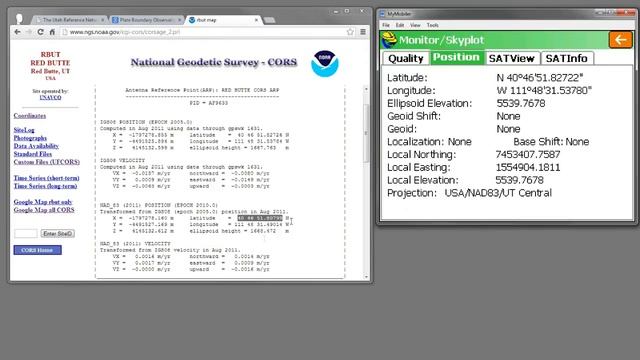Screen dimensions: 640x360
Task: Open the SiteLog link
Action: pyautogui.click(x=24, y=130)
